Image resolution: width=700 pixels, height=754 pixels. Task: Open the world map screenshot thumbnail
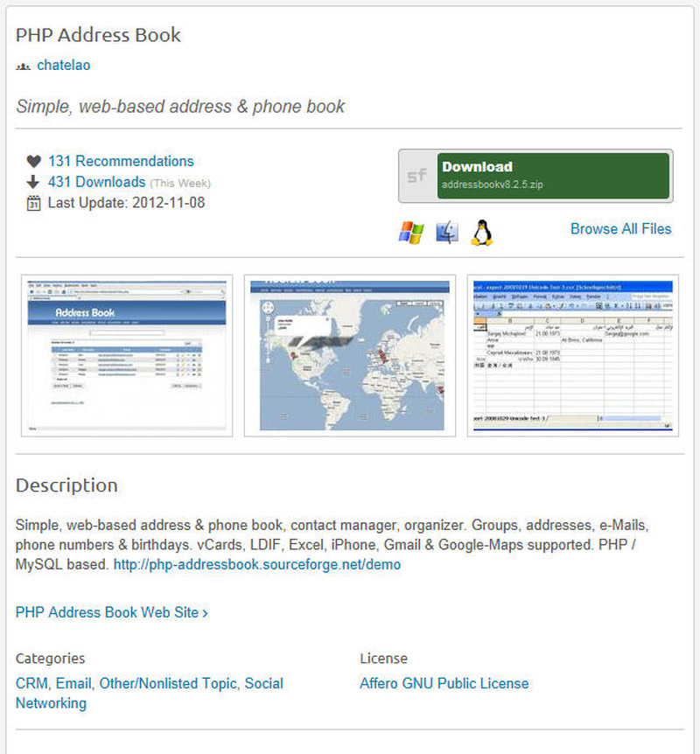pyautogui.click(x=350, y=355)
